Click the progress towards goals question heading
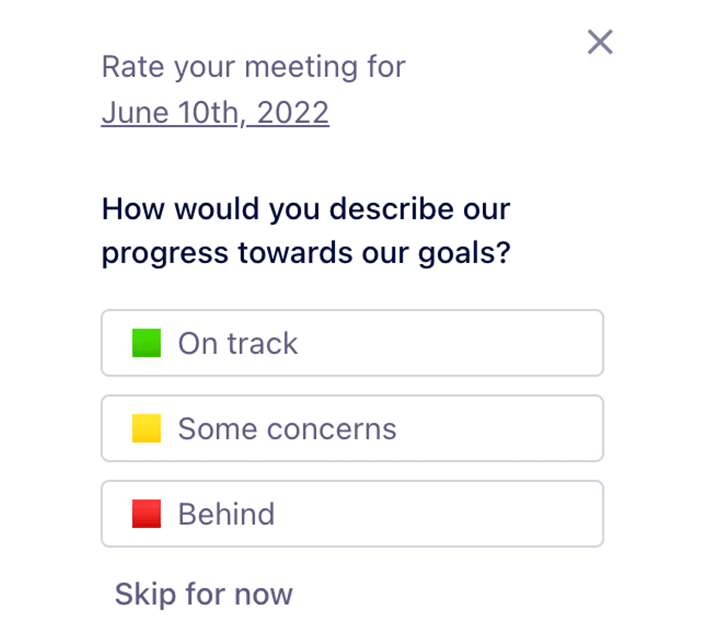 [306, 231]
